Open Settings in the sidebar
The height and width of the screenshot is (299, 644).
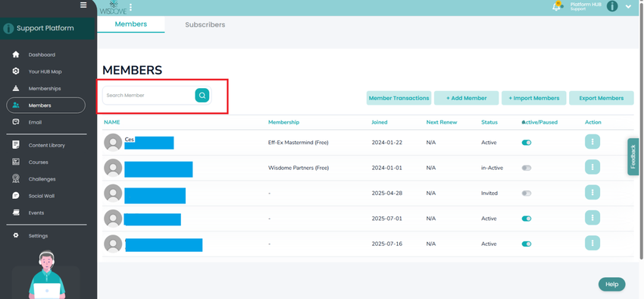click(x=38, y=236)
